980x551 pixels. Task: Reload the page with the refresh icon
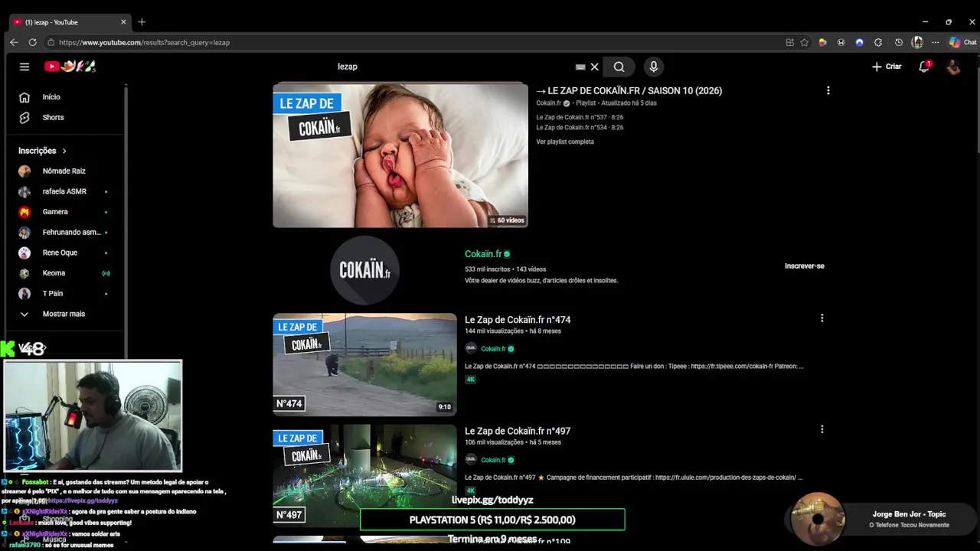[32, 42]
